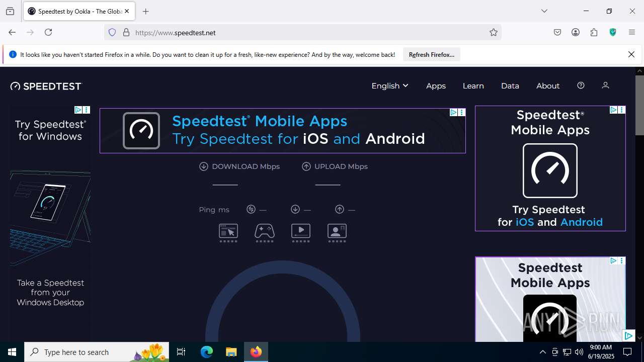Click the idle latency ping icon

tap(251, 209)
